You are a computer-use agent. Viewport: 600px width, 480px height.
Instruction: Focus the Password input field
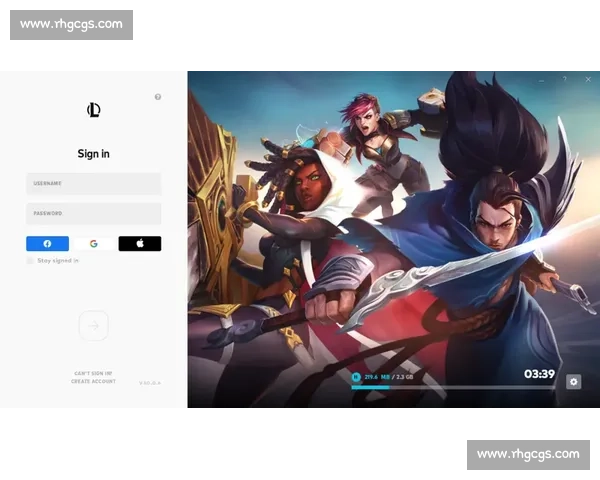(x=94, y=214)
